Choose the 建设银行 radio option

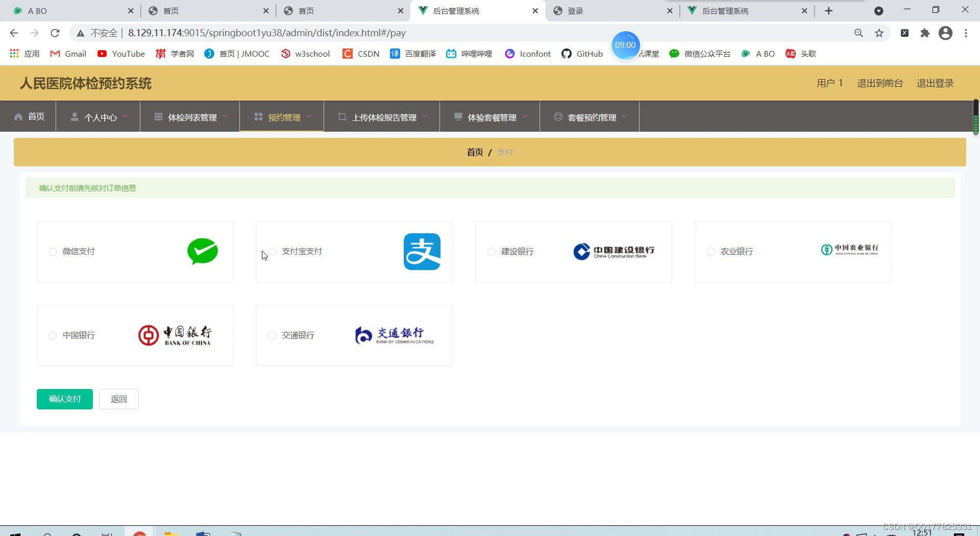(x=492, y=252)
